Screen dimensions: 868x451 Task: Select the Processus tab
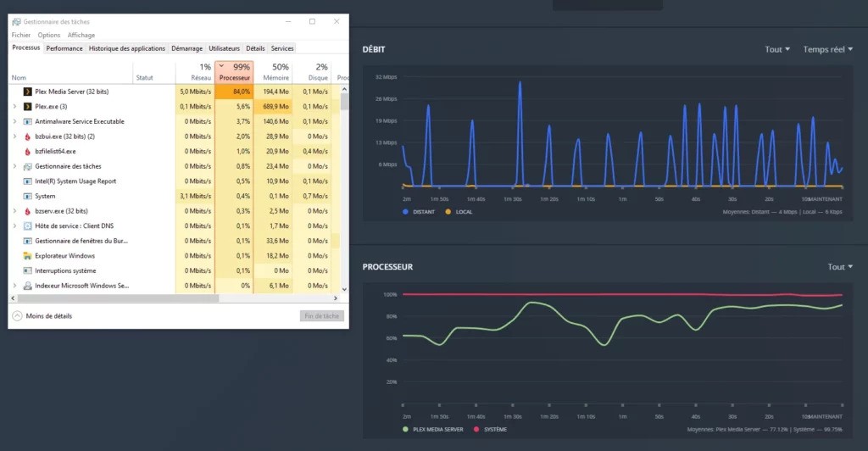(x=26, y=48)
